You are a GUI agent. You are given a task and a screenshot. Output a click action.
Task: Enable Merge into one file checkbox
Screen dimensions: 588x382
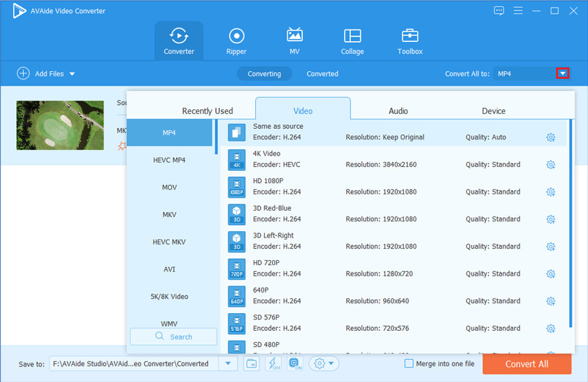[409, 364]
